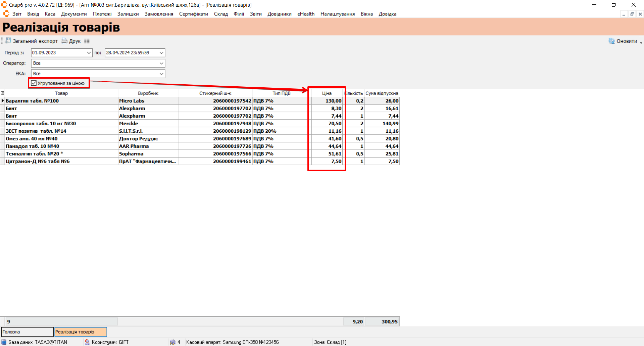Click the status bar icon labeled 4

click(x=172, y=342)
